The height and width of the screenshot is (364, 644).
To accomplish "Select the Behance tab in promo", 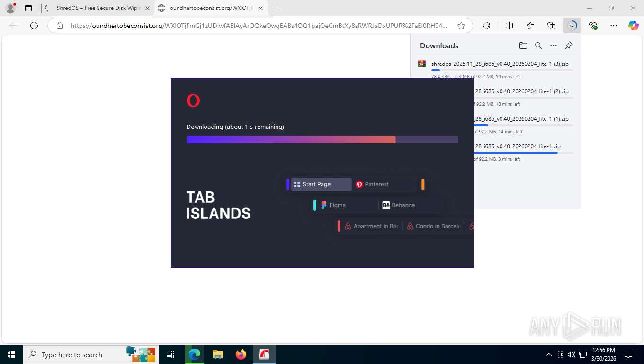I will pyautogui.click(x=410, y=205).
